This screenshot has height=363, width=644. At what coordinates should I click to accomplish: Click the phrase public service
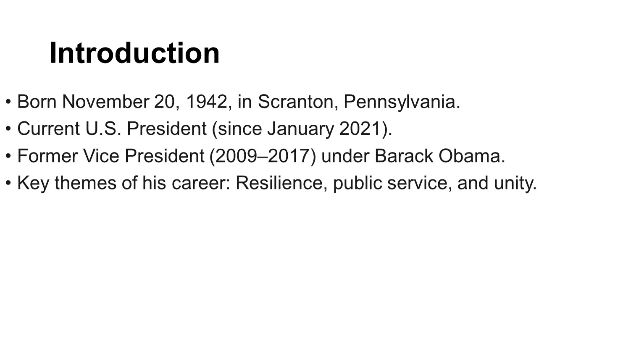[390, 183]
